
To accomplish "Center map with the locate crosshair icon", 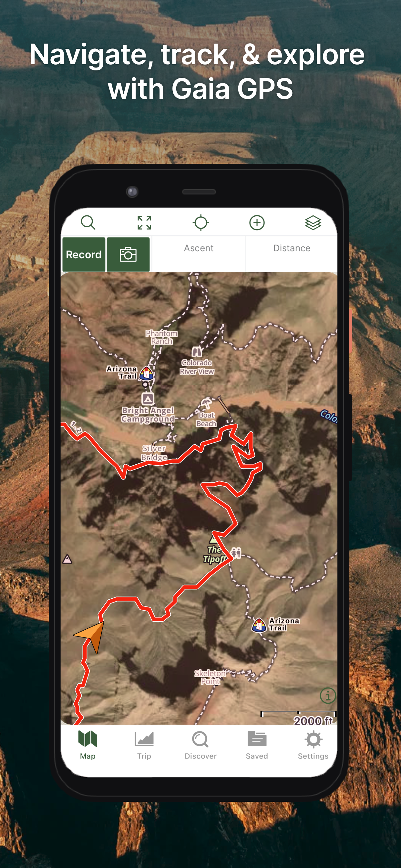I will pyautogui.click(x=201, y=223).
